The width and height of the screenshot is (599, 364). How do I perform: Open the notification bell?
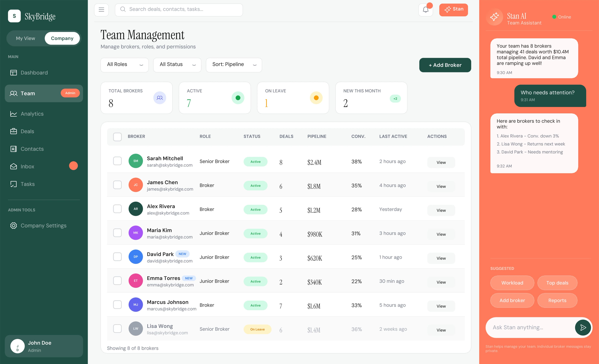coord(425,10)
